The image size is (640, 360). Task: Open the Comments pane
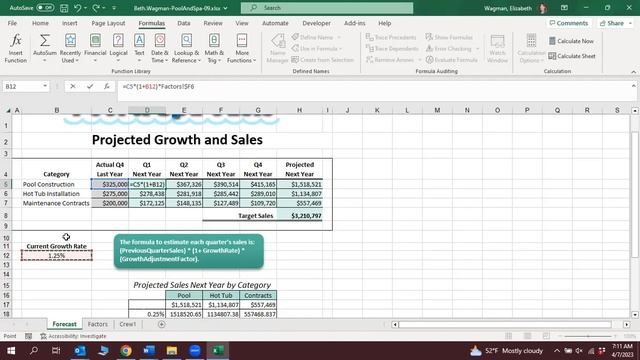click(x=569, y=23)
